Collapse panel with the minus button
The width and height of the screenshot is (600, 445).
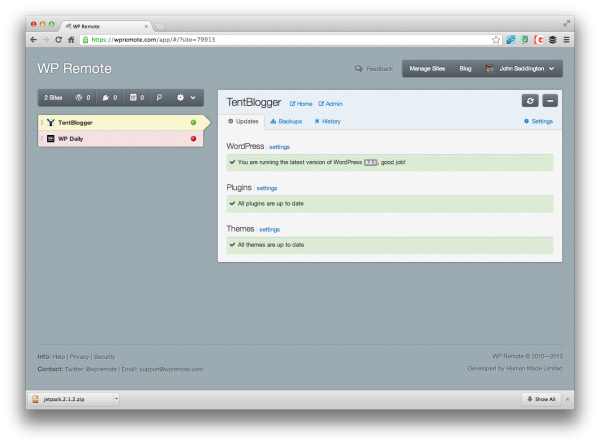pos(550,101)
